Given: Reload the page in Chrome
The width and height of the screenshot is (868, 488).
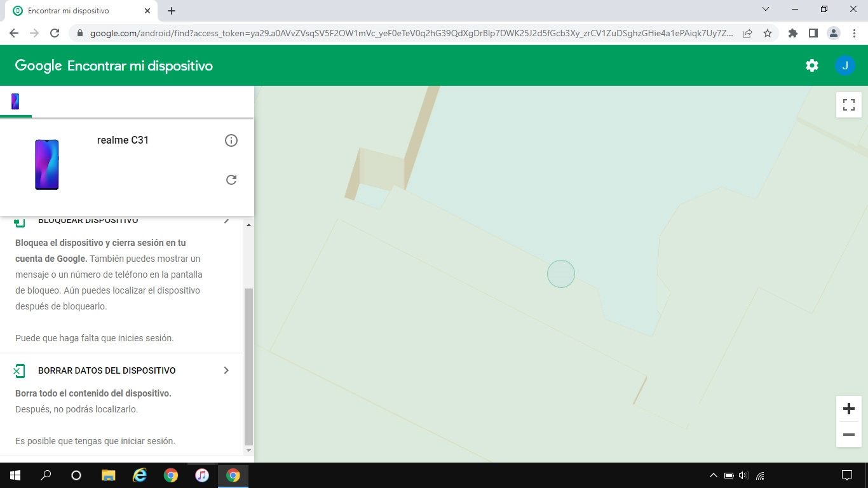Looking at the screenshot, I should coord(55,33).
